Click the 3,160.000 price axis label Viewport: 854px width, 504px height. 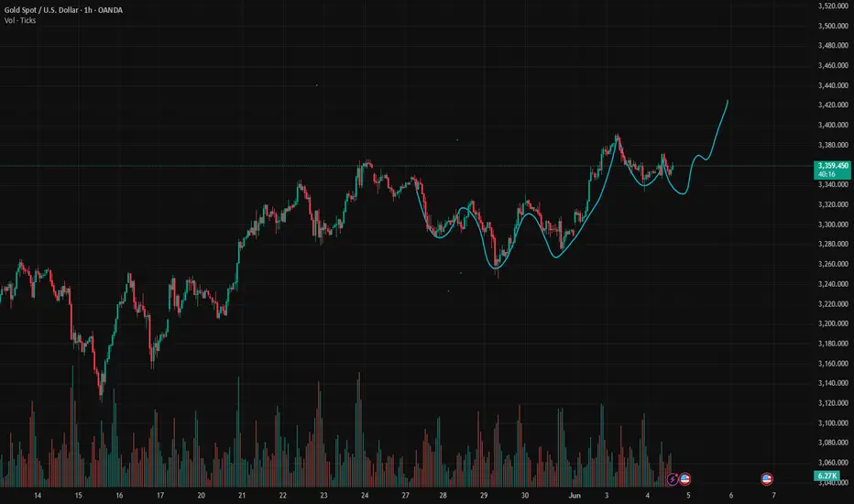[x=833, y=363]
